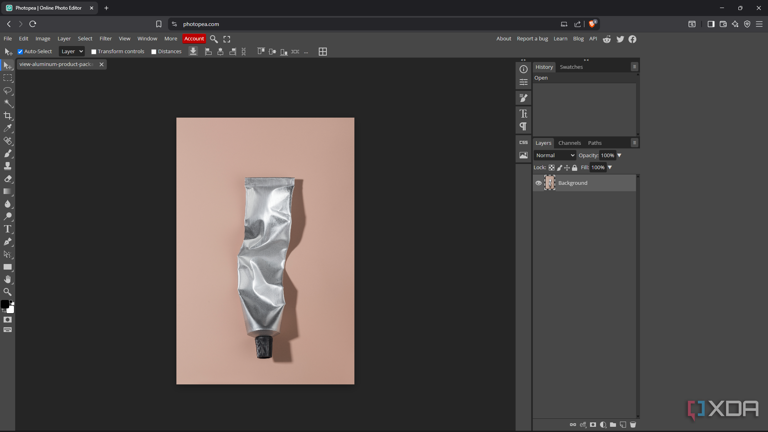
Task: Switch to the Channels tab
Action: tap(569, 143)
